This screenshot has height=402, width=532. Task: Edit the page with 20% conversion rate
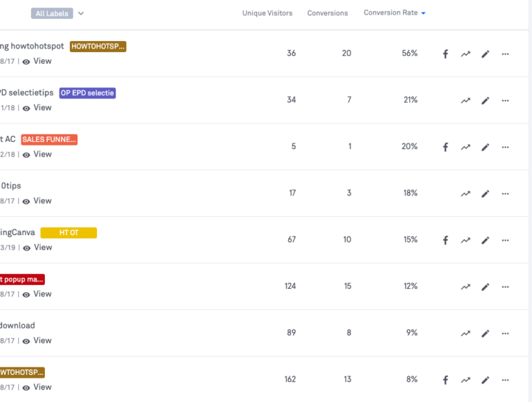(485, 147)
